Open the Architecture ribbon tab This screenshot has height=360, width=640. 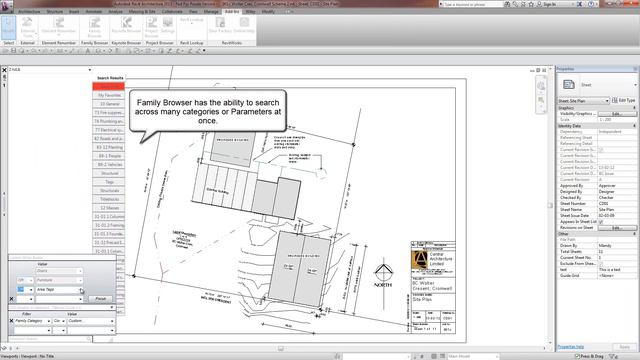tap(29, 12)
